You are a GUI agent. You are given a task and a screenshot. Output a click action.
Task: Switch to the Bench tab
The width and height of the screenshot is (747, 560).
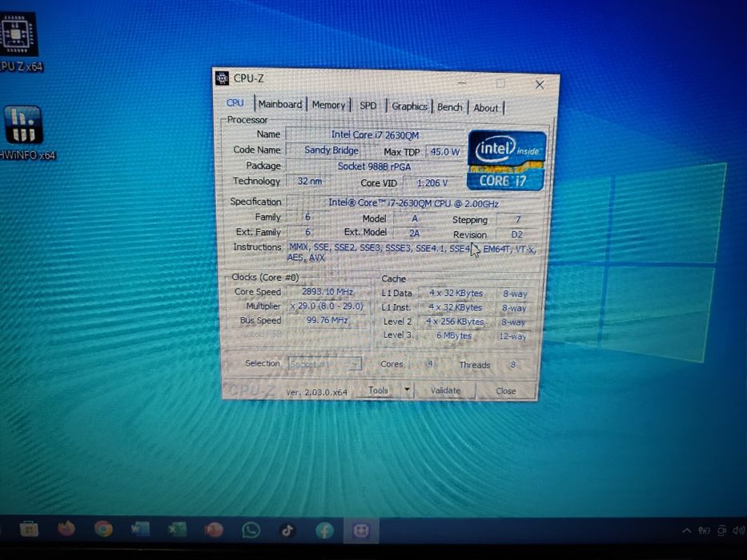(x=450, y=107)
